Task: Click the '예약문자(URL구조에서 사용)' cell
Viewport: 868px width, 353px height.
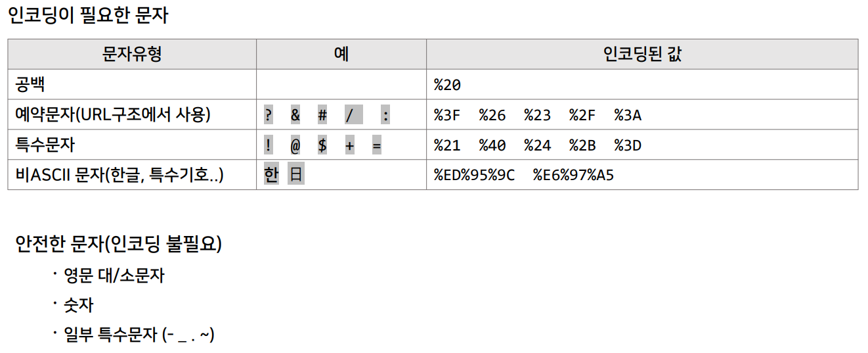Action: coord(113,114)
